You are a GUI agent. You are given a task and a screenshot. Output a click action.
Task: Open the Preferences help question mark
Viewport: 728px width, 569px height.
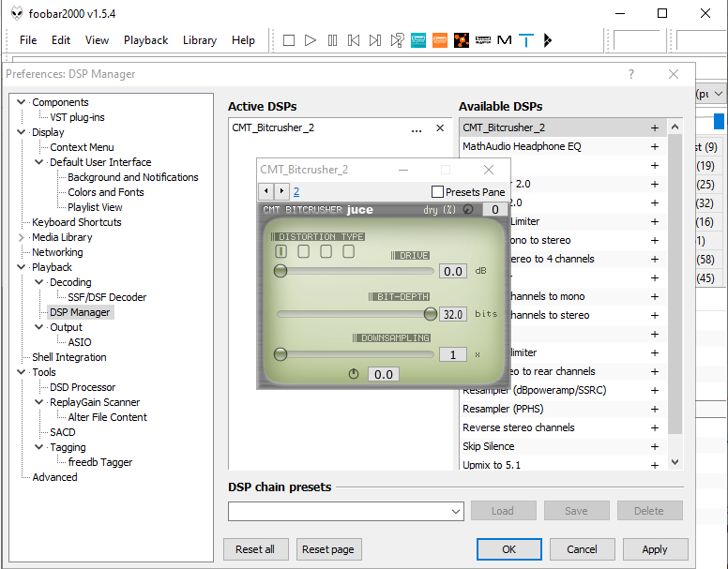tap(631, 74)
